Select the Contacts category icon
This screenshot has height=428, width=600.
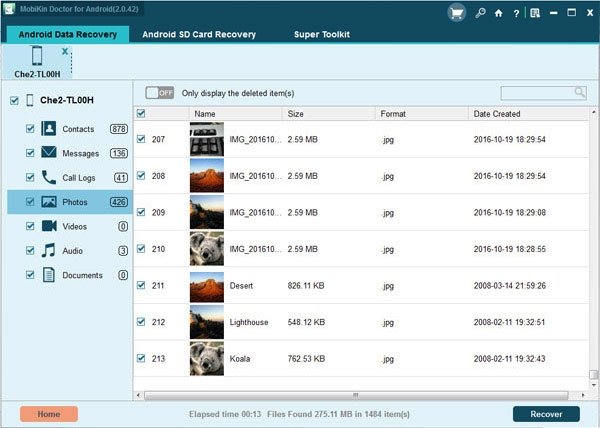48,129
